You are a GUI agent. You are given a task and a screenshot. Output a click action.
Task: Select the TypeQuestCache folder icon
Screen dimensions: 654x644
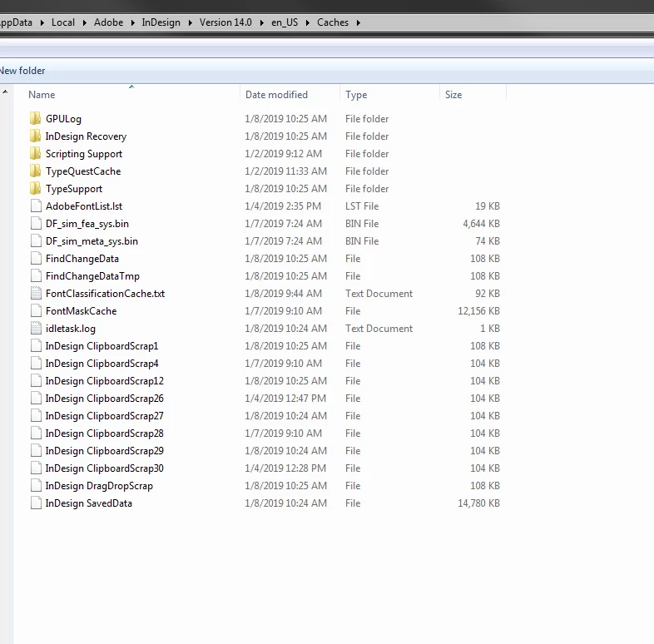tap(36, 171)
